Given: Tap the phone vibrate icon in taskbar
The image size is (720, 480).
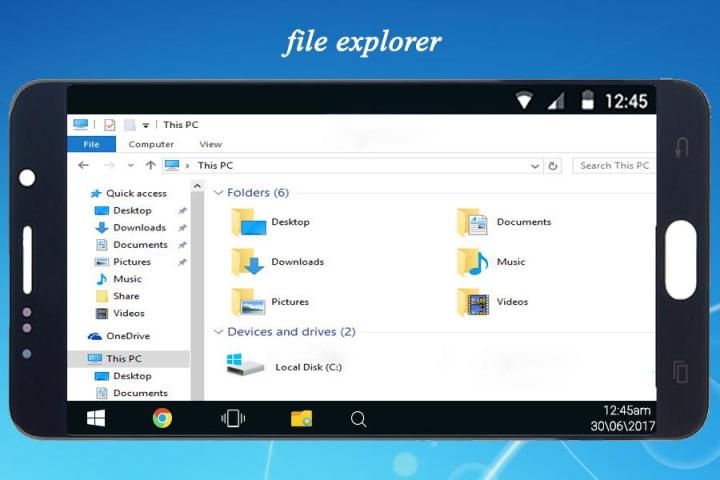Looking at the screenshot, I should (x=232, y=418).
